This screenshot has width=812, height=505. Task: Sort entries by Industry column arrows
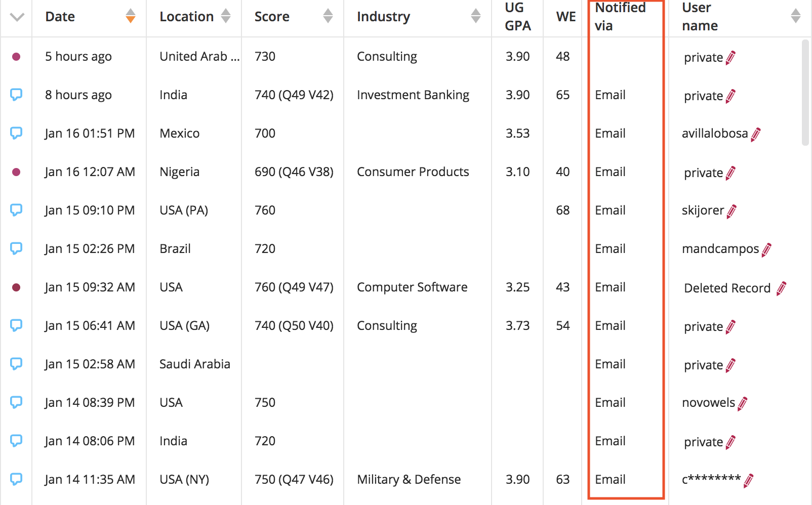click(x=476, y=16)
